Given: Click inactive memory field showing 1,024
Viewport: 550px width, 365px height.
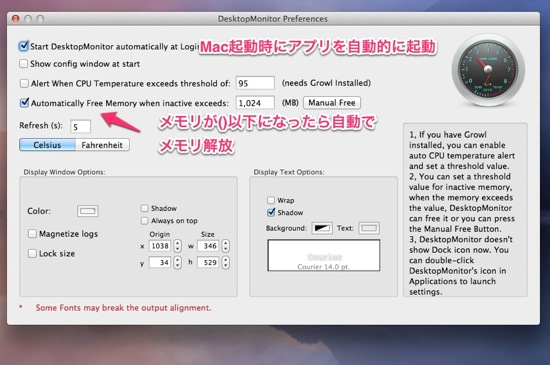Looking at the screenshot, I should (255, 103).
